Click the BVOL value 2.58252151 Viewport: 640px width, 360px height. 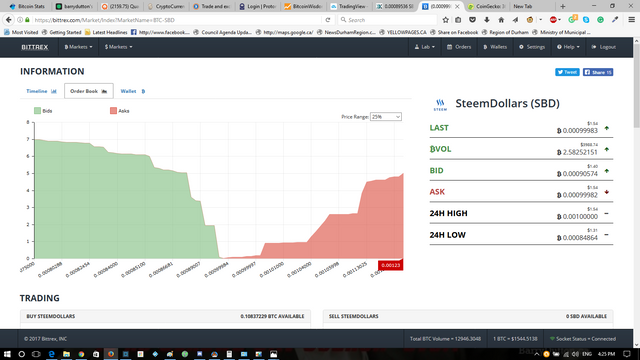click(580, 152)
